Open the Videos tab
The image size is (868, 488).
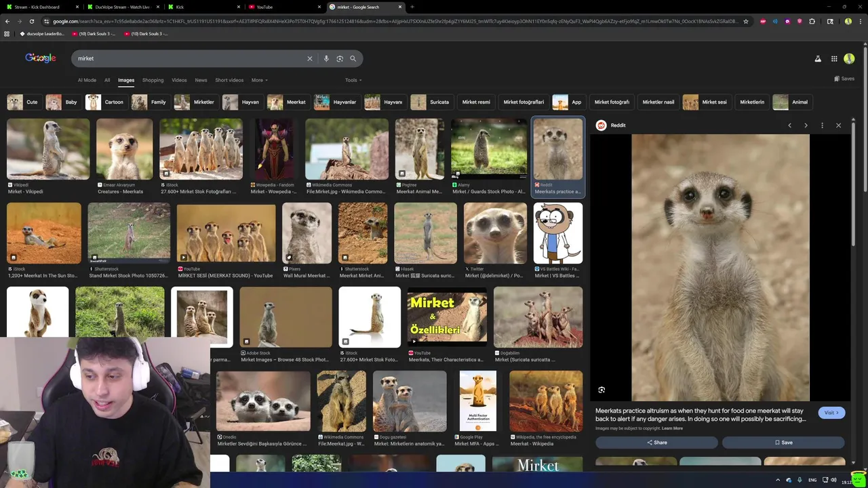tap(179, 80)
